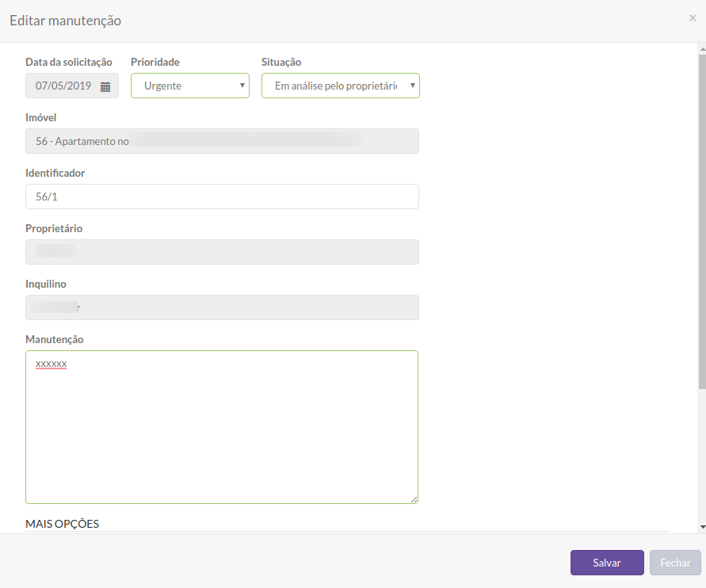This screenshot has height=588, width=706.
Task: Open calendar picker icon for request date
Action: pos(105,86)
